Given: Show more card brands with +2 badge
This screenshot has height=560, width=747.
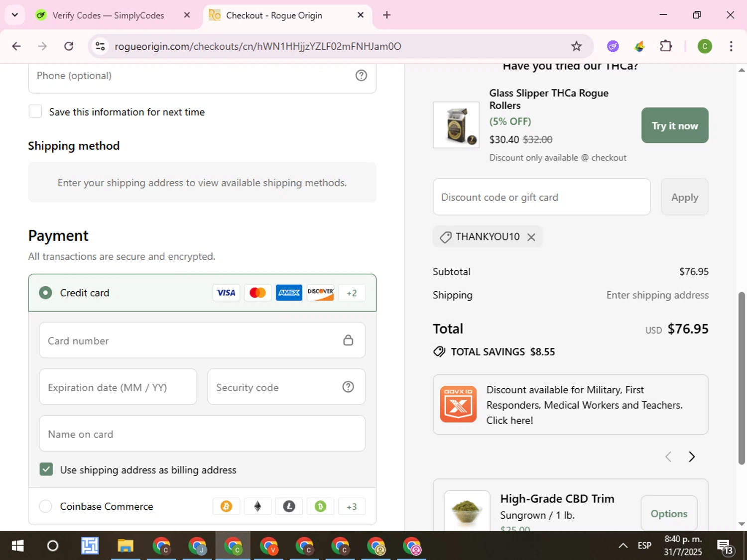Looking at the screenshot, I should (x=352, y=293).
